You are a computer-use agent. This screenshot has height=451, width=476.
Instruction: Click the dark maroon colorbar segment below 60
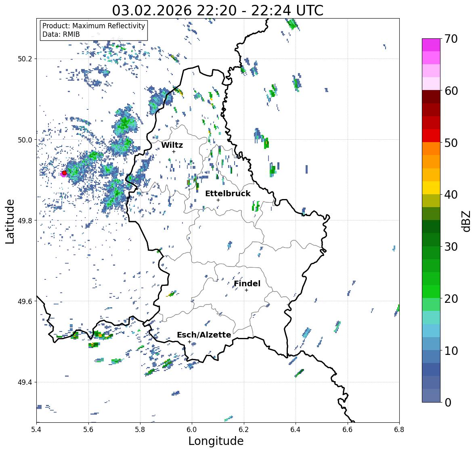431,97
